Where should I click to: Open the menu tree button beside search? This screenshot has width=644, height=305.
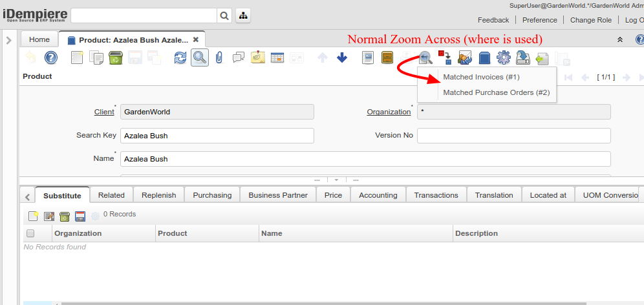click(243, 16)
